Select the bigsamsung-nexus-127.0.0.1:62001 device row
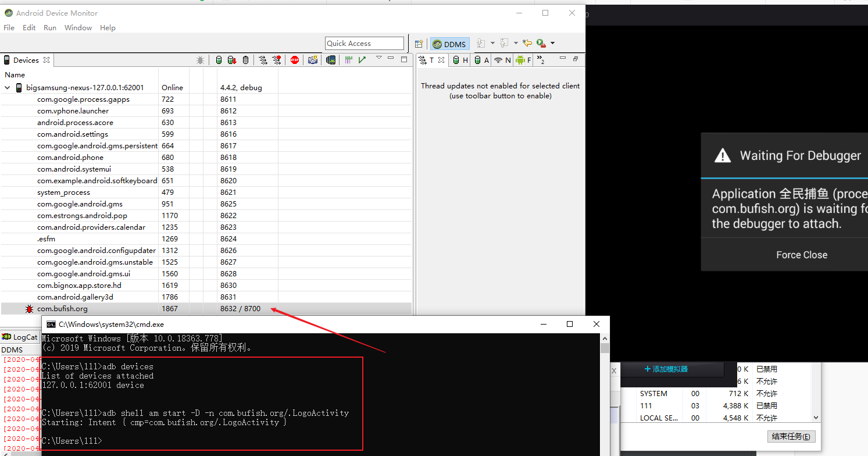 click(206, 87)
